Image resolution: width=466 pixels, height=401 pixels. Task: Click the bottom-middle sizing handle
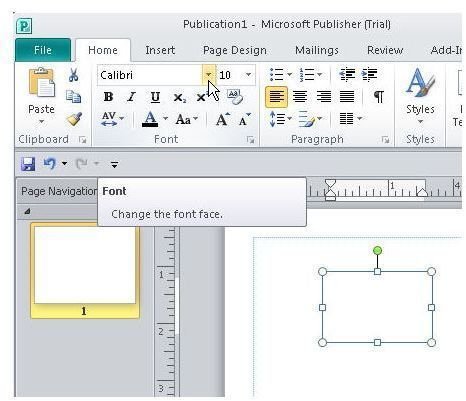[x=377, y=342]
